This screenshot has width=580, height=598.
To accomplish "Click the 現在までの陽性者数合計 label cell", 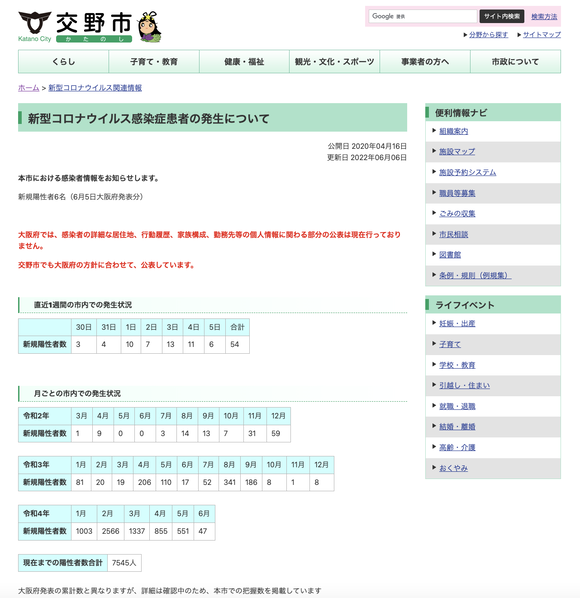I will 63,563.
